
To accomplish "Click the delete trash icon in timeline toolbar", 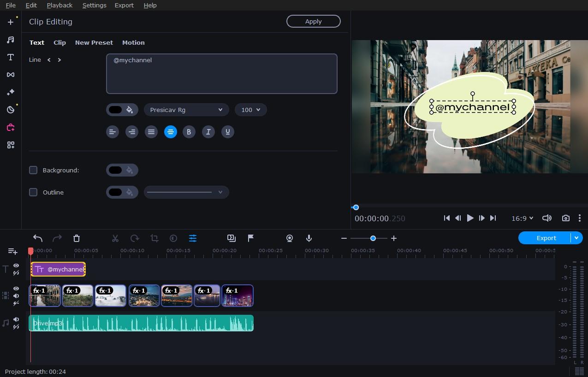I will [77, 238].
